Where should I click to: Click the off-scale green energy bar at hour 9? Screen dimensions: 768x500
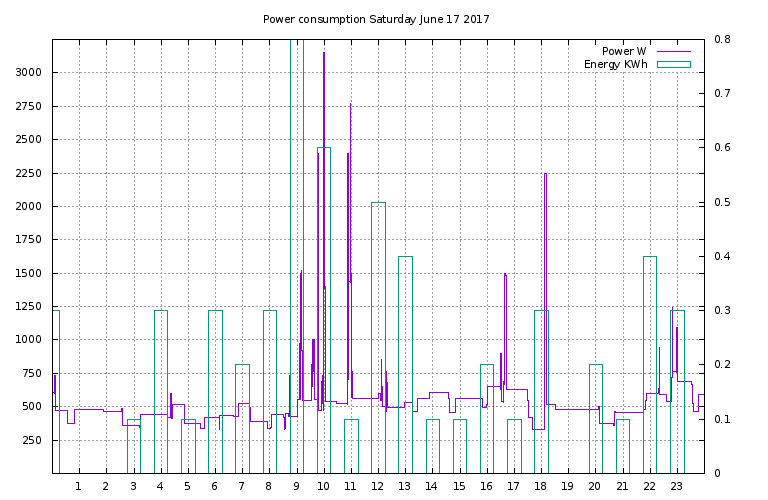click(x=297, y=256)
